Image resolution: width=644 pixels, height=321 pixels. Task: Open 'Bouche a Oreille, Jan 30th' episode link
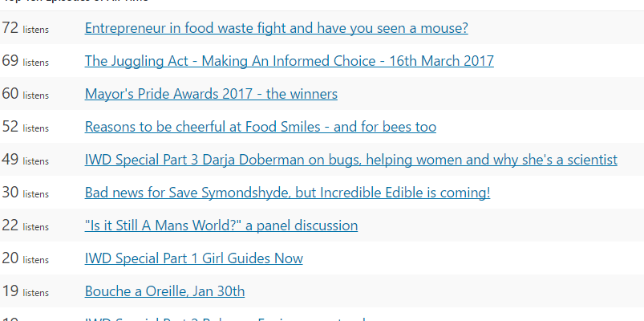click(x=164, y=291)
